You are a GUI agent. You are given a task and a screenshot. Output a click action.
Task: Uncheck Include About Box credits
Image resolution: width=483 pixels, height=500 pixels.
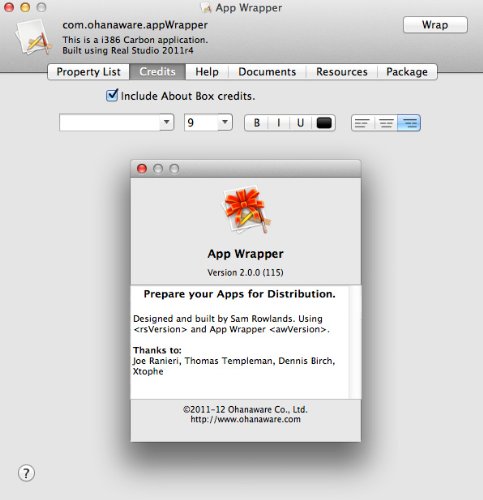point(112,95)
